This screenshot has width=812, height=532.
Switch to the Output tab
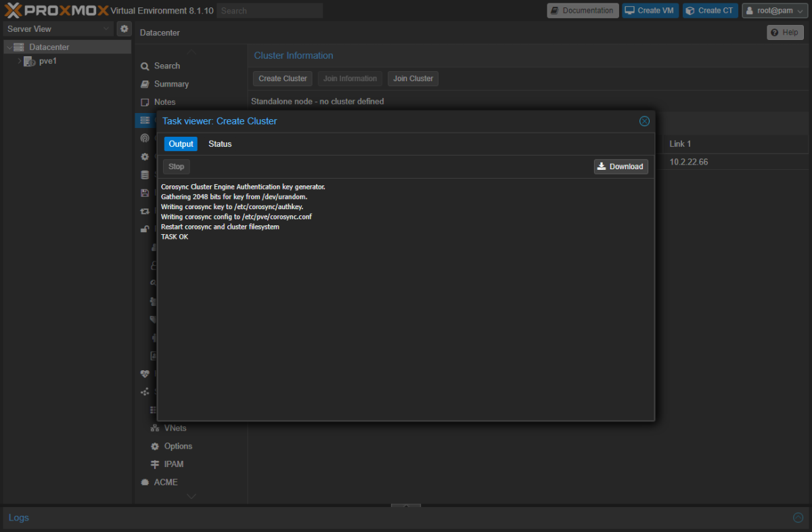click(181, 144)
